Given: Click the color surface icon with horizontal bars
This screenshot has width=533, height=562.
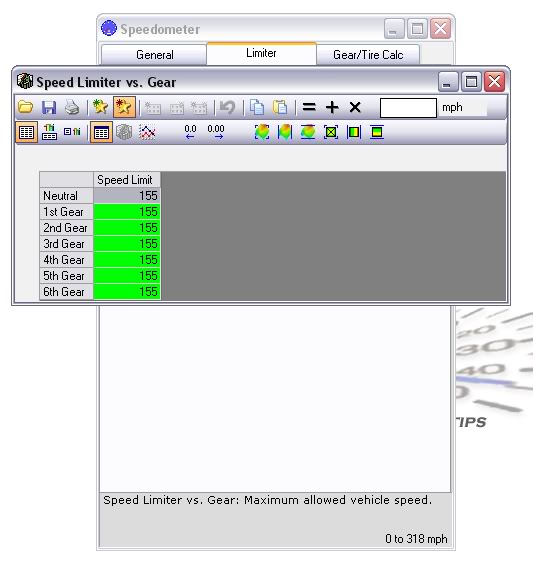Looking at the screenshot, I should coord(308,132).
